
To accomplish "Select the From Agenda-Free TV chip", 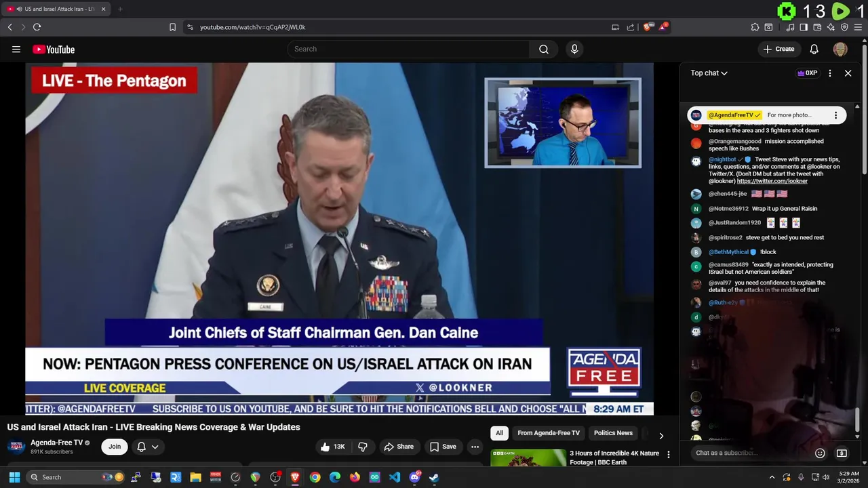I will coord(549,433).
